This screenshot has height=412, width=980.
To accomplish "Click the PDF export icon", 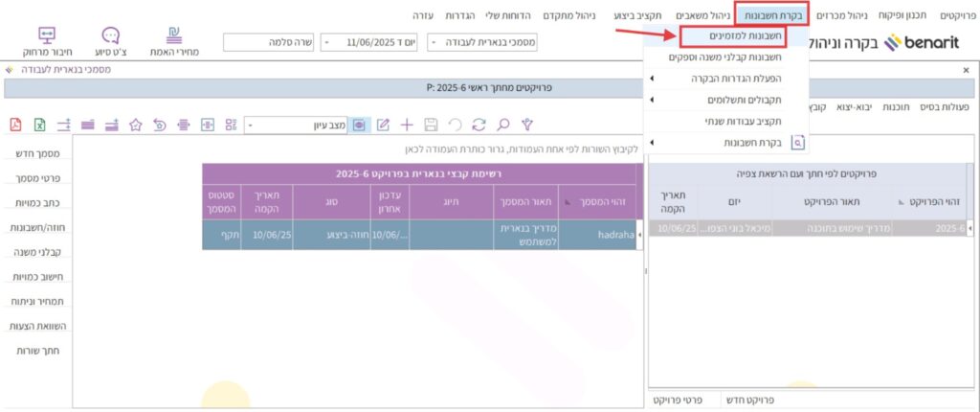I will coord(15,125).
